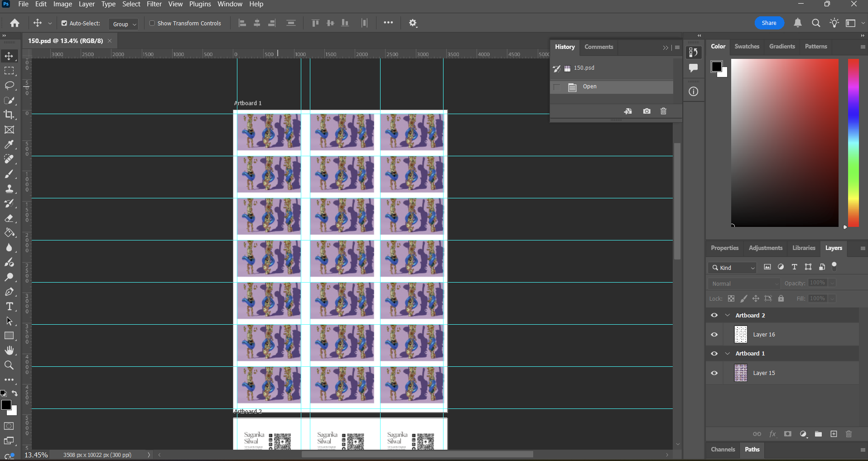Create a new layer in Layers panel

[x=834, y=434]
